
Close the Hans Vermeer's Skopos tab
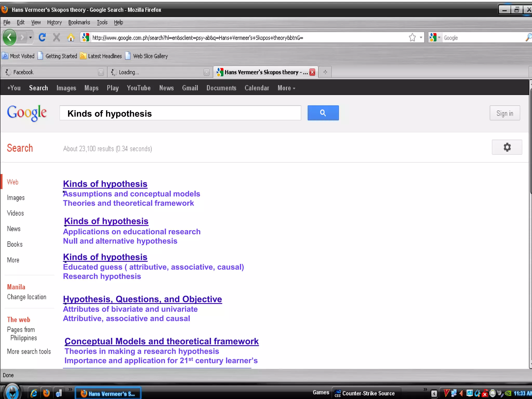tap(312, 72)
